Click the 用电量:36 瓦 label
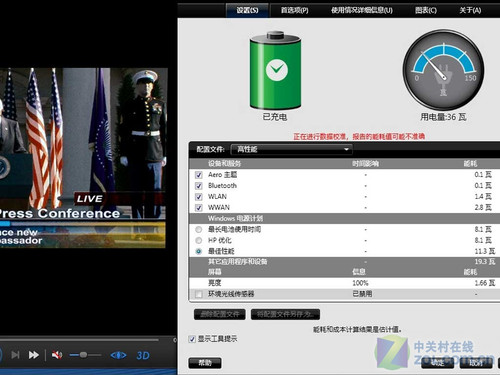 (x=443, y=117)
